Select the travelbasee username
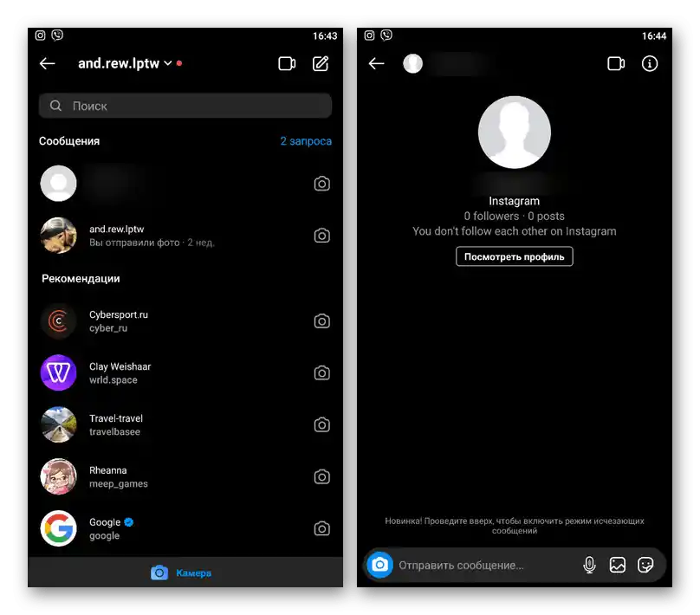The image size is (700, 615). point(114,431)
